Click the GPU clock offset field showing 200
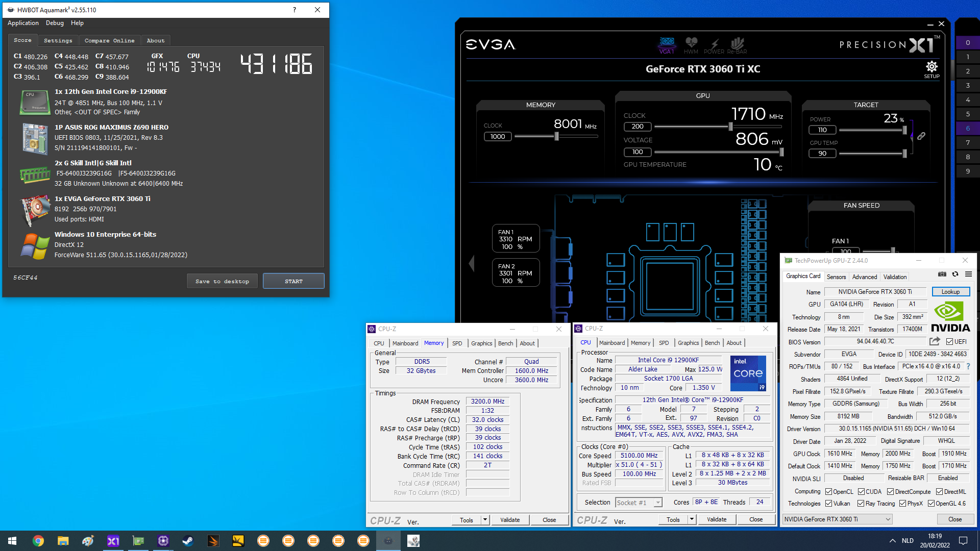Viewport: 980px width, 551px height. click(x=638, y=127)
